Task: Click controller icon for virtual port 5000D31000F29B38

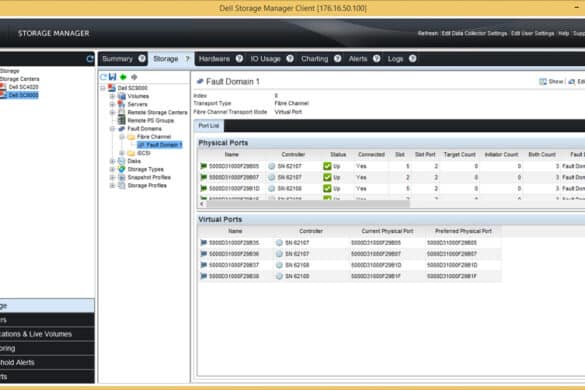Action: click(279, 276)
